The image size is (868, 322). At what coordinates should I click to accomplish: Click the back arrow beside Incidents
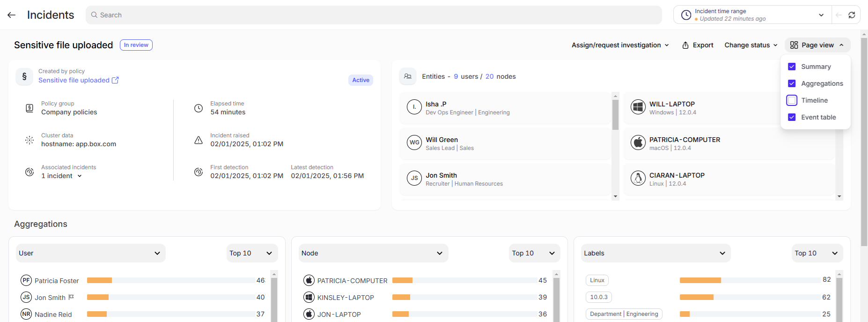[x=12, y=15]
